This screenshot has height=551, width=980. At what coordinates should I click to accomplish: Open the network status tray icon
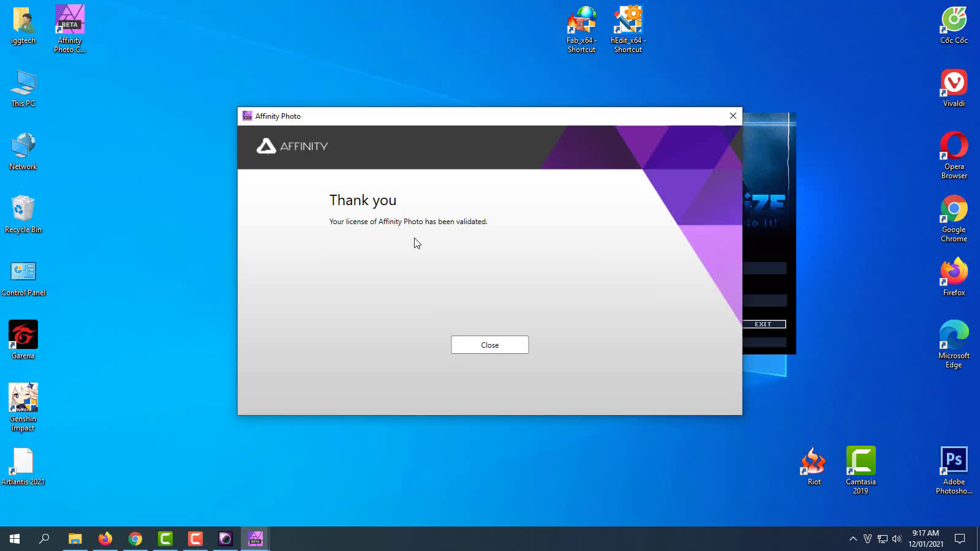(882, 539)
